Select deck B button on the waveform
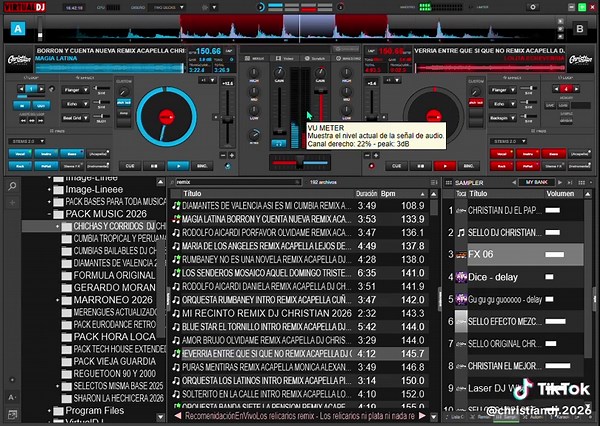Screen dimensions: 600x426 [580, 29]
